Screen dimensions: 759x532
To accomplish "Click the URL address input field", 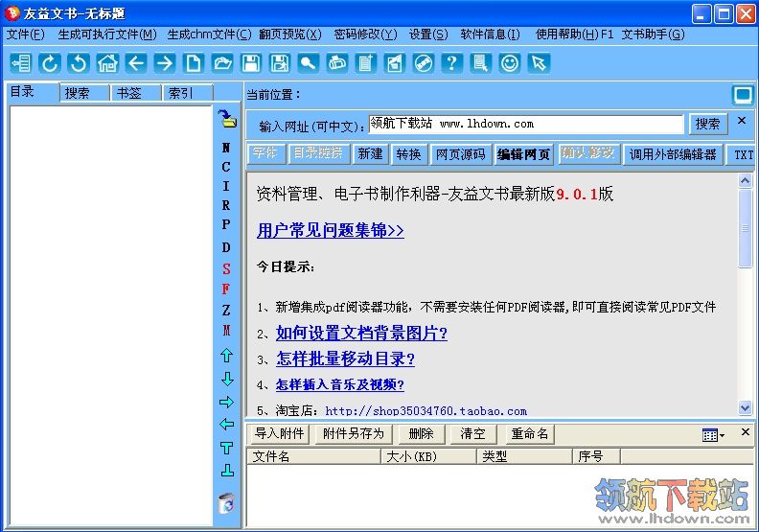I will point(526,124).
